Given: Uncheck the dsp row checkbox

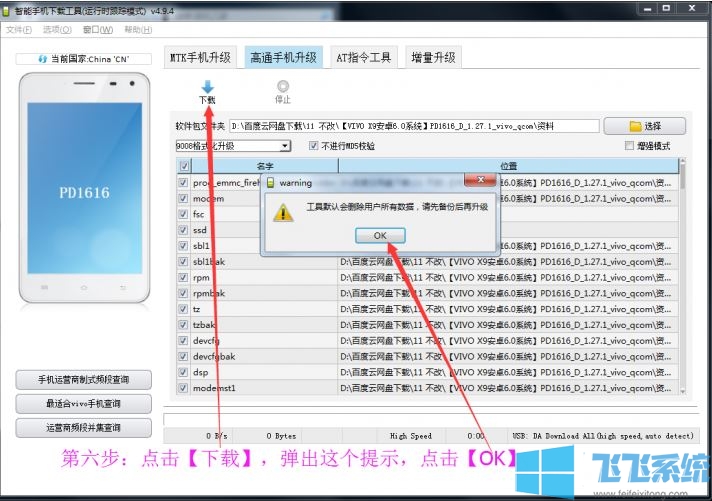Looking at the screenshot, I should 183,372.
